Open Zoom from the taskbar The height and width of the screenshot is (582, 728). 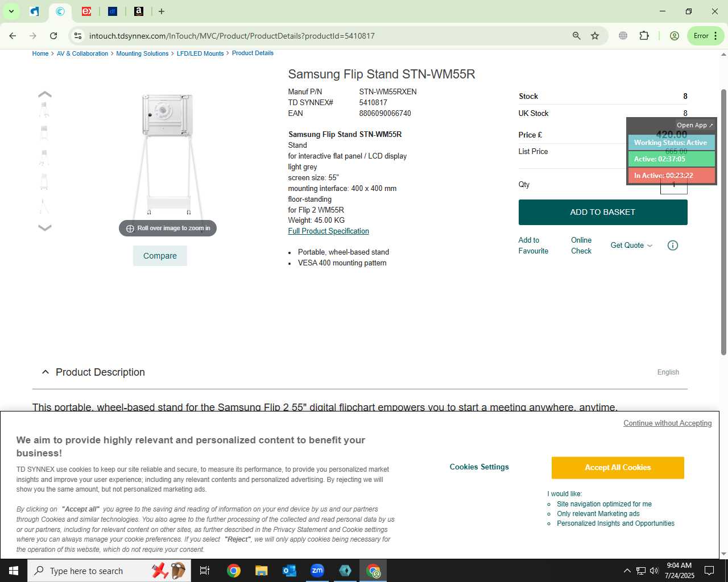point(317,571)
